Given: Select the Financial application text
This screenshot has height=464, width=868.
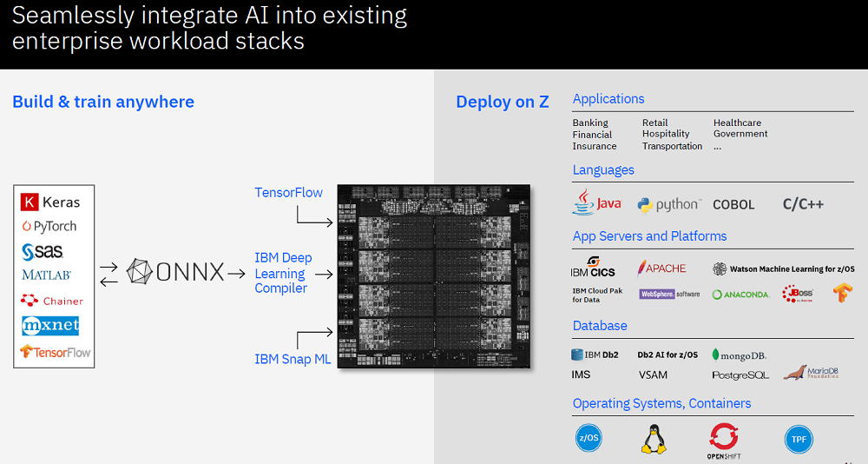Looking at the screenshot, I should tap(592, 135).
